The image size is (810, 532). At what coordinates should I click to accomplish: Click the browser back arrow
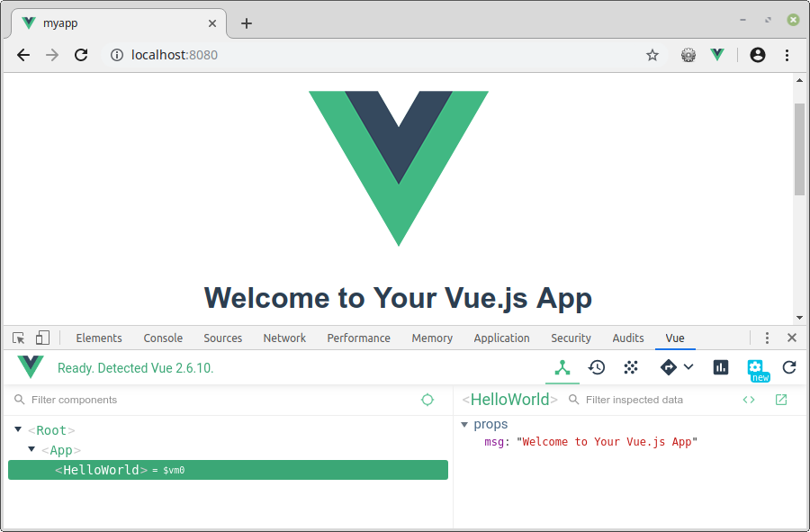[23, 55]
